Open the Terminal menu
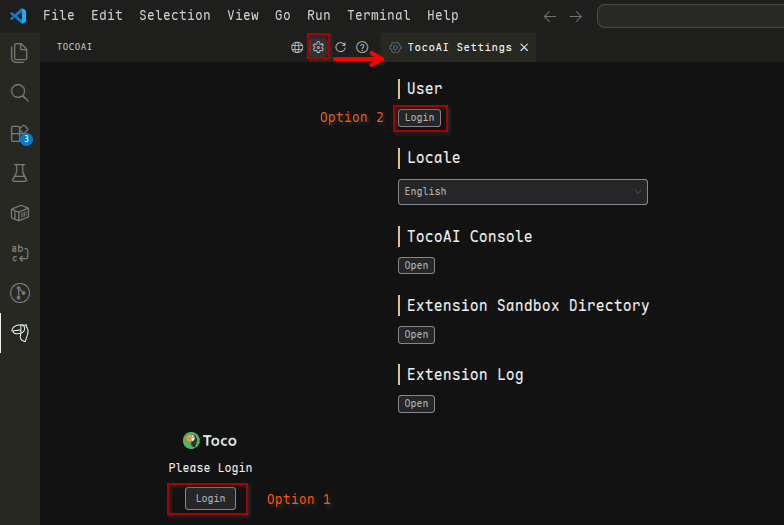The image size is (784, 525). [379, 15]
